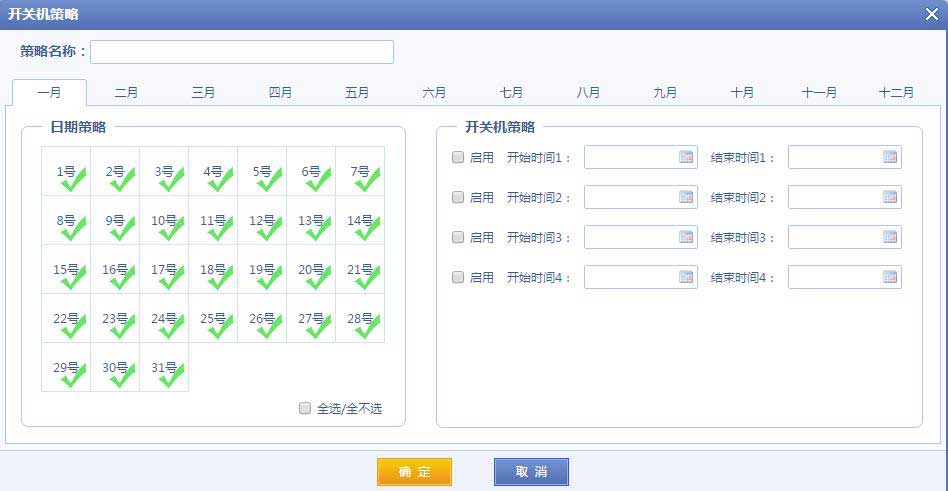This screenshot has height=491, width=948.
Task: Toggle the 31号 date cell
Action: coord(164,368)
